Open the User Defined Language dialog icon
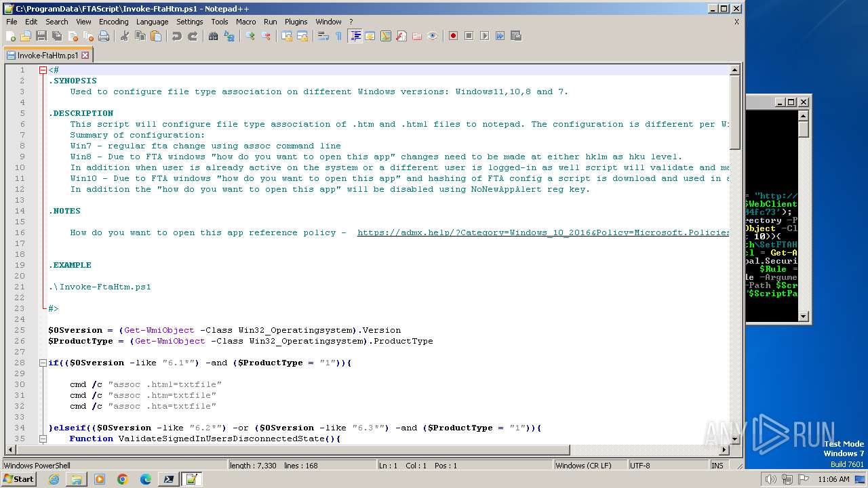868x488 pixels. point(370,36)
